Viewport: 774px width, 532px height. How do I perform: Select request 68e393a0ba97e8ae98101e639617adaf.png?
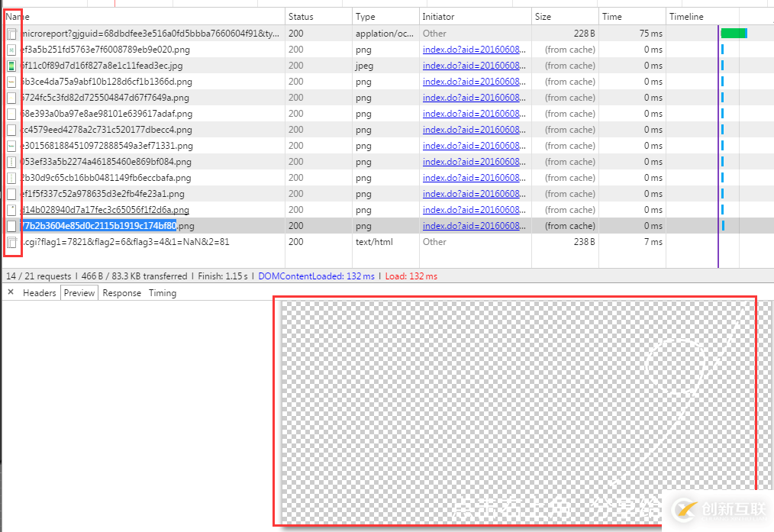pyautogui.click(x=107, y=114)
